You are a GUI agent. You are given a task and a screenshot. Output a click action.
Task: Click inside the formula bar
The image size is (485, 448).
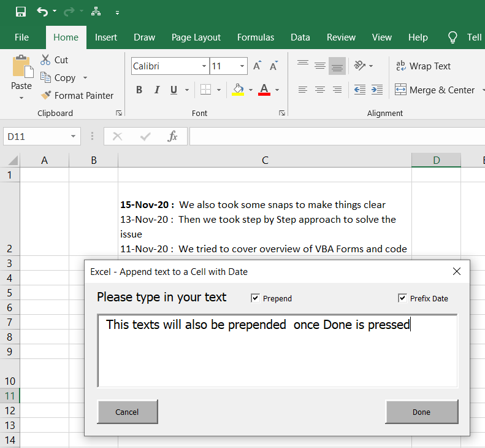[x=337, y=136]
